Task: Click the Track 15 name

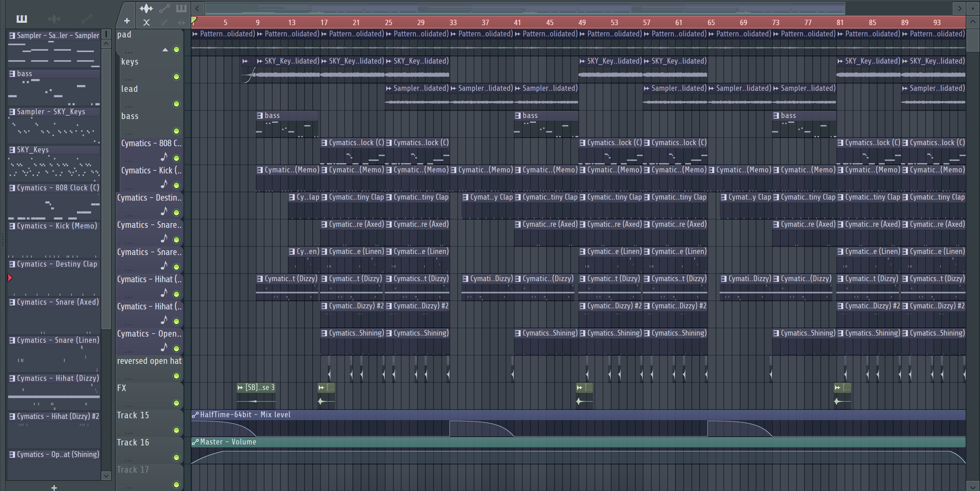Action: point(133,416)
